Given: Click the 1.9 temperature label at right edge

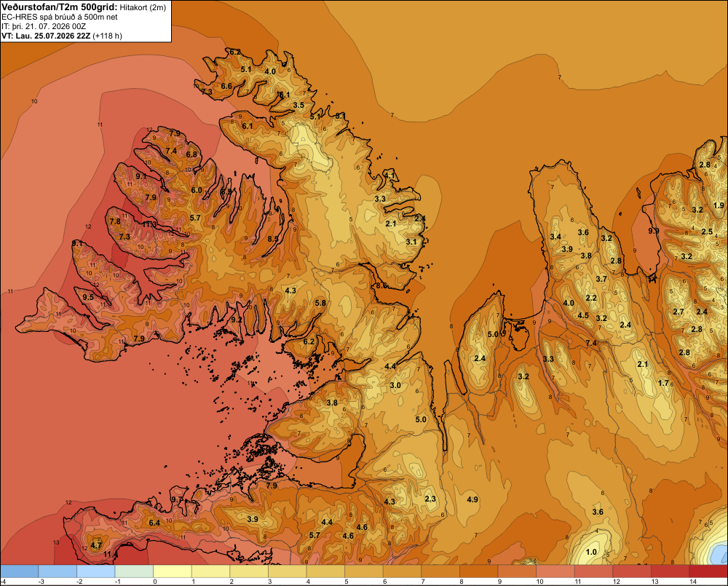Looking at the screenshot, I should tap(719, 205).
